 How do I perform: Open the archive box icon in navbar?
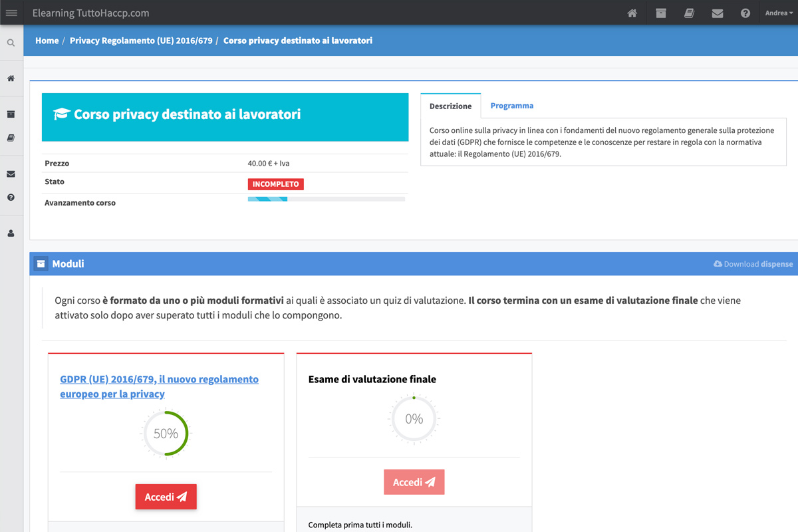660,13
